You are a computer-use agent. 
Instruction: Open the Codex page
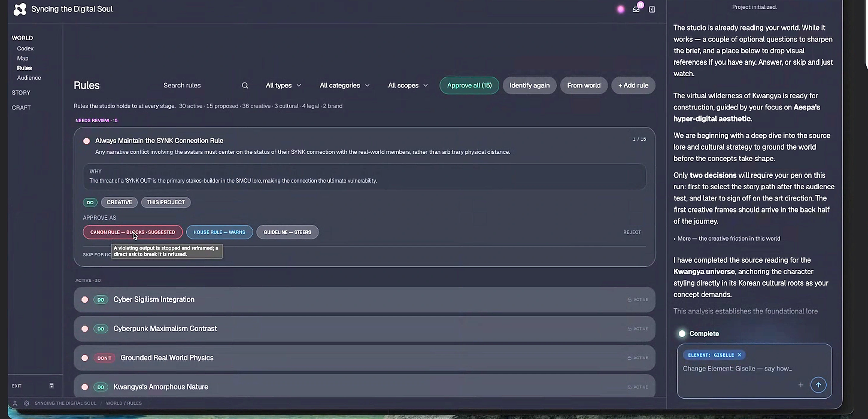[25, 48]
